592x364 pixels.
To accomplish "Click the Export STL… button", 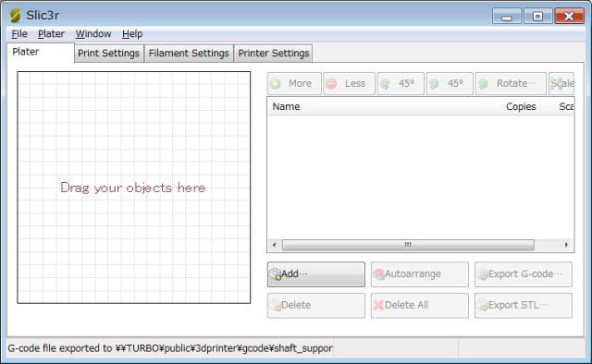I will pos(524,305).
